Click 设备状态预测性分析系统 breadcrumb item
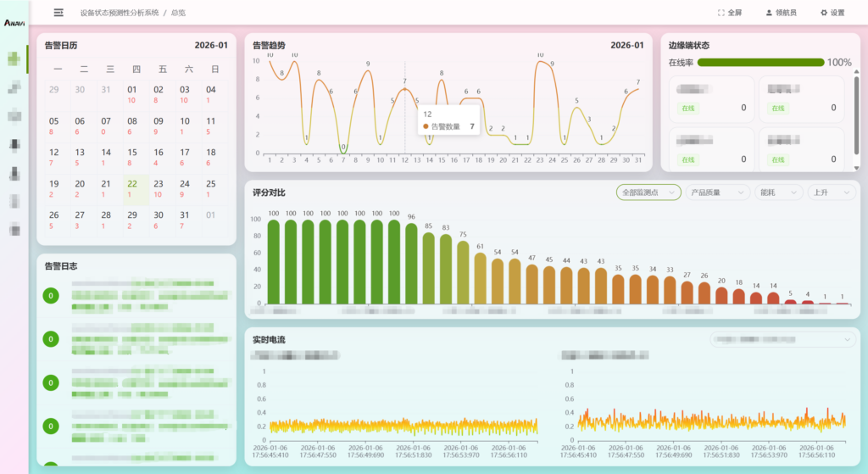868x474 pixels. (x=120, y=13)
